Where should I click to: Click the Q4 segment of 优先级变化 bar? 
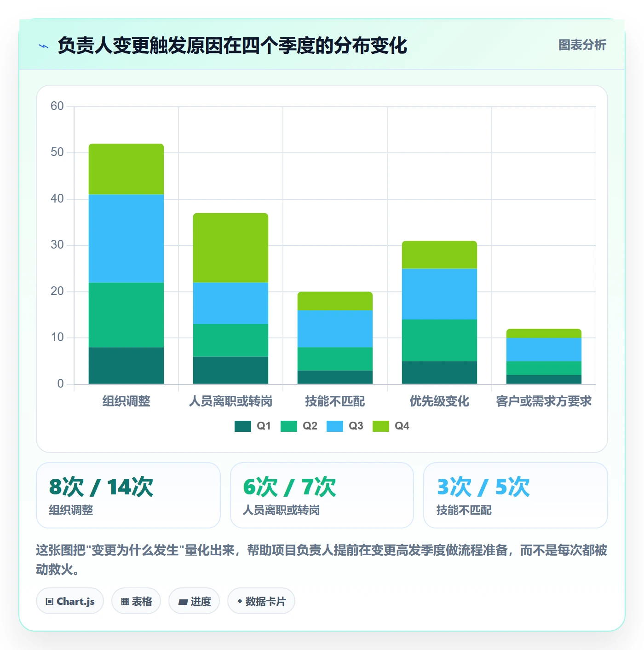point(439,255)
